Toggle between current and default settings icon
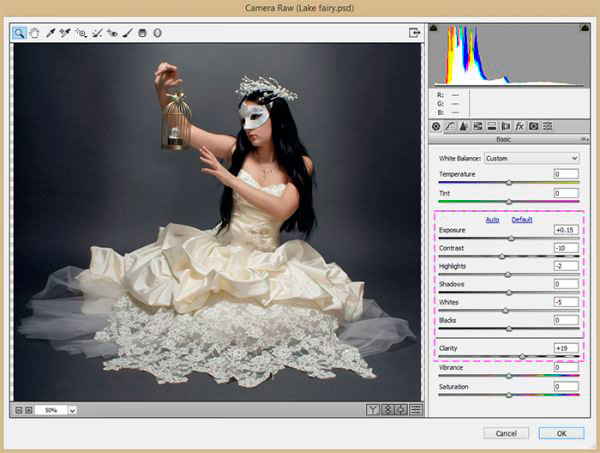This screenshot has width=600, height=453. 416,410
